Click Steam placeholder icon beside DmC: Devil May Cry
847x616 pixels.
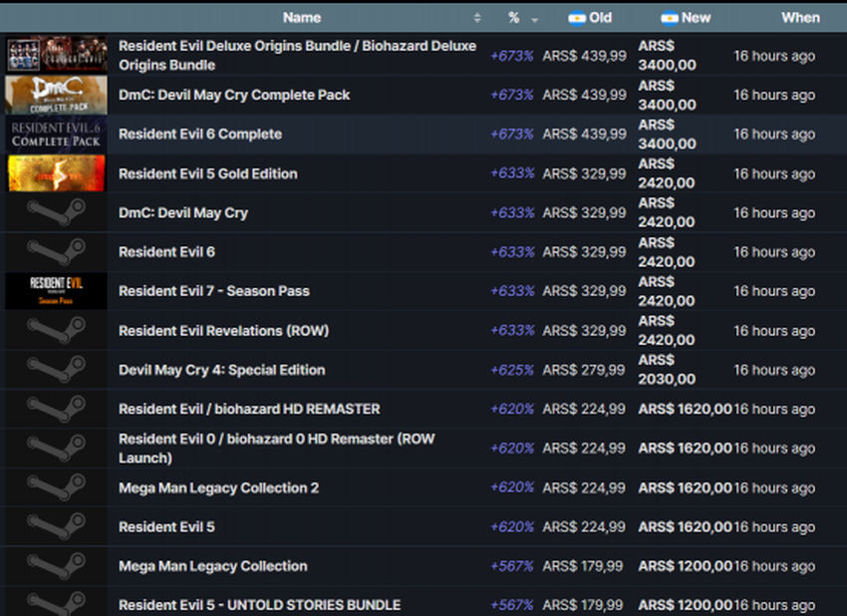pyautogui.click(x=56, y=212)
